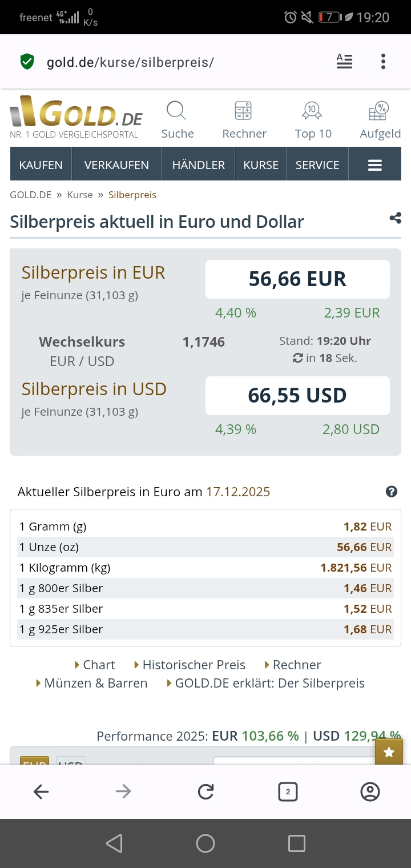411x868 pixels.
Task: Reload the page with the refresh icon
Action: coord(205,791)
